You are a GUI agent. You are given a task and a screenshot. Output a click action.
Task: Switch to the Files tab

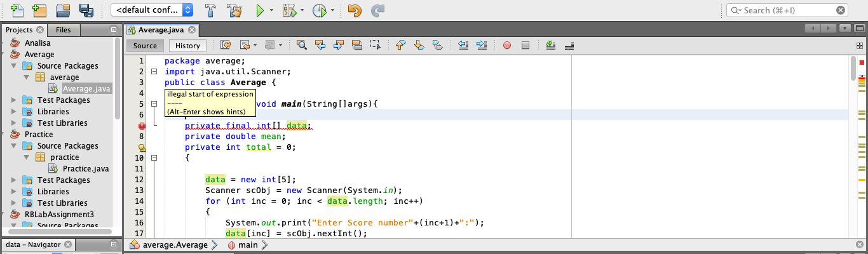click(x=64, y=30)
